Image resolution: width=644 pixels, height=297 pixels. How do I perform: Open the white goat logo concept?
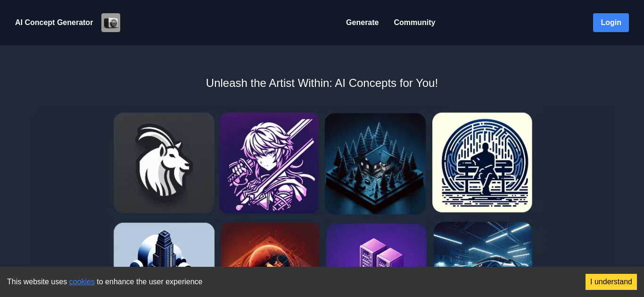[164, 163]
